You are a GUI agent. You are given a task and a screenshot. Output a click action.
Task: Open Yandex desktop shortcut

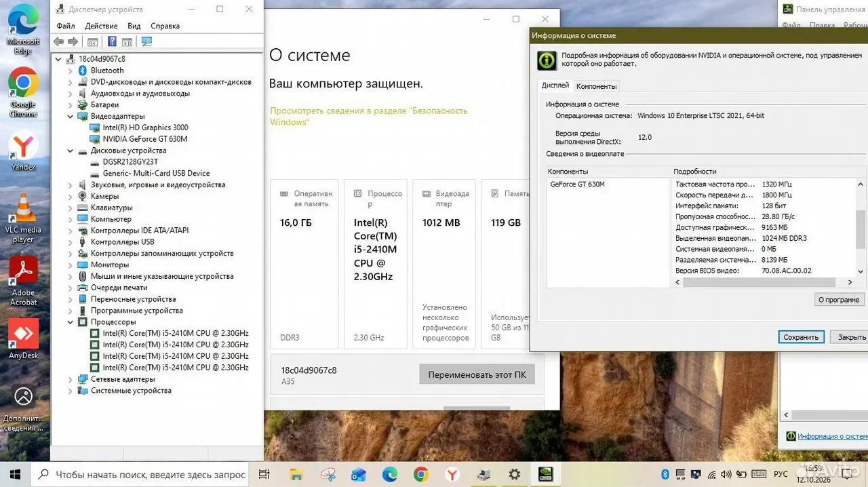pos(23,151)
